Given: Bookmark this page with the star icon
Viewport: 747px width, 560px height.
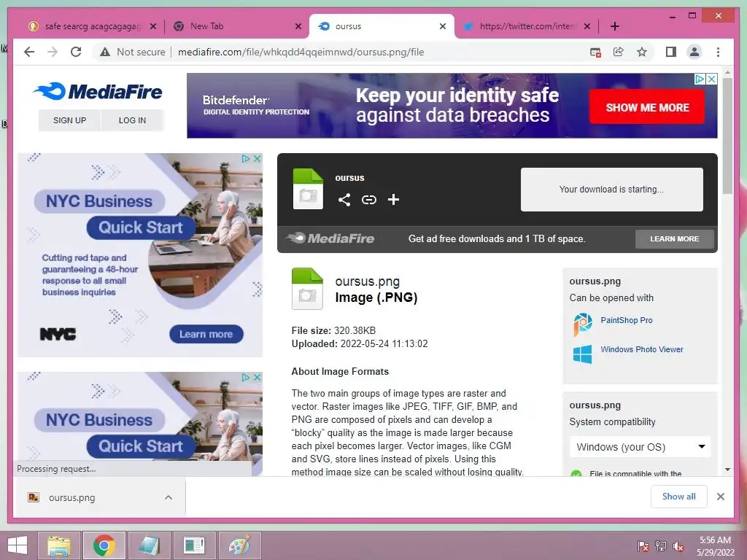Looking at the screenshot, I should (x=642, y=52).
